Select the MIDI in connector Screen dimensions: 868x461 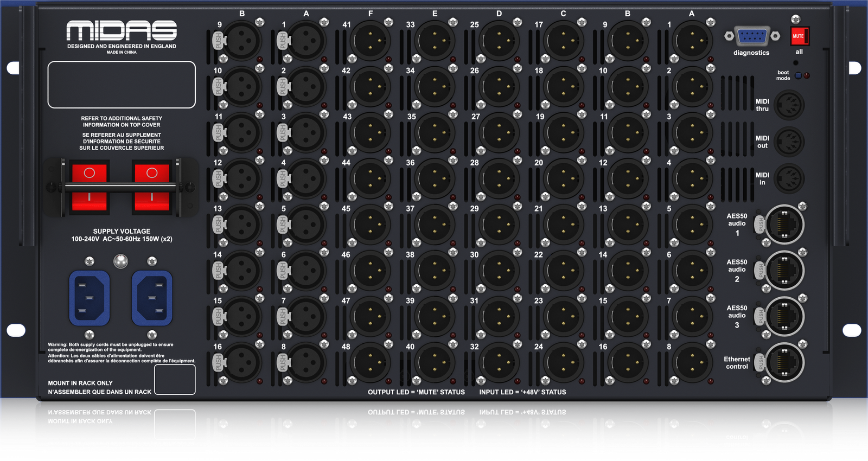[x=789, y=178]
